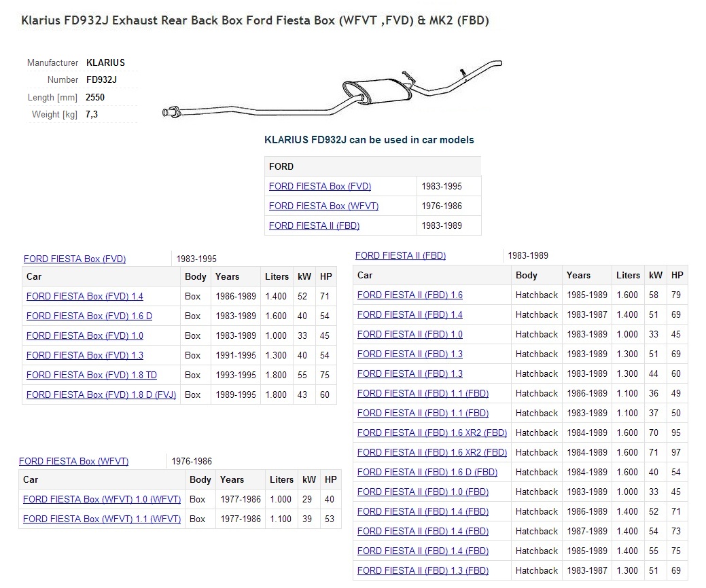Screen dimensions: 706x588
Task: Click years 1976-1986 in summary table
Action: [442, 206]
